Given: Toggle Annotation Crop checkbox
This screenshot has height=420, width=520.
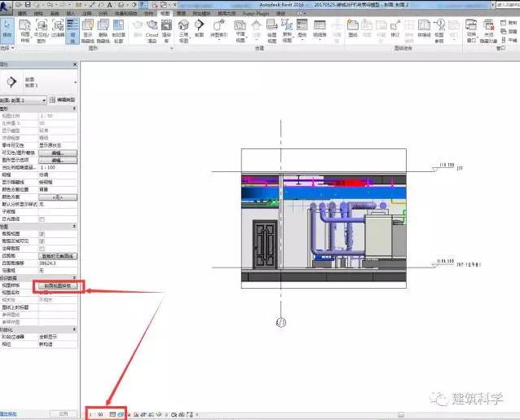Looking at the screenshot, I should point(42,249).
